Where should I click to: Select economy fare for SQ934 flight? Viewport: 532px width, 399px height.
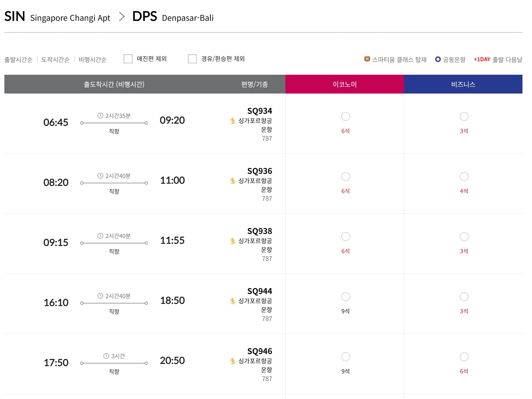coord(345,116)
